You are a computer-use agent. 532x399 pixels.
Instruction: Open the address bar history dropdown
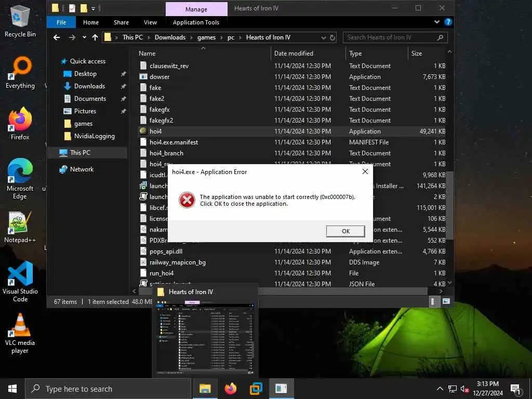click(323, 37)
